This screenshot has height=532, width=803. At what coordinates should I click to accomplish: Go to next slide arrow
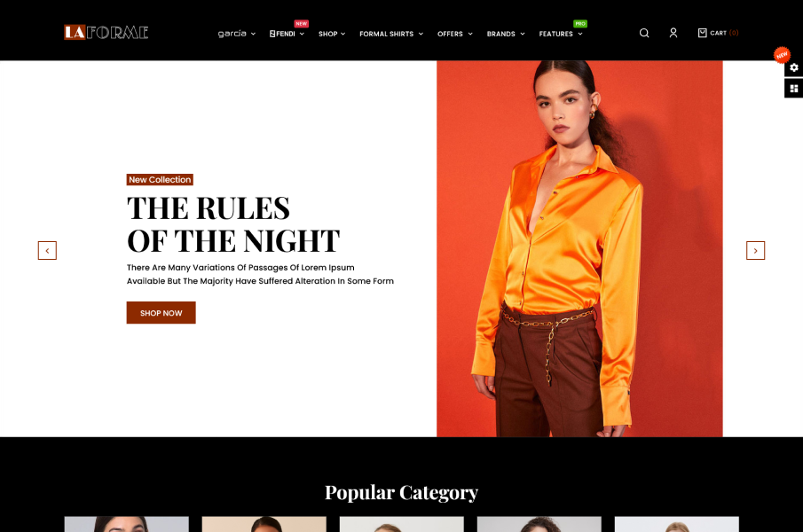[x=755, y=251]
